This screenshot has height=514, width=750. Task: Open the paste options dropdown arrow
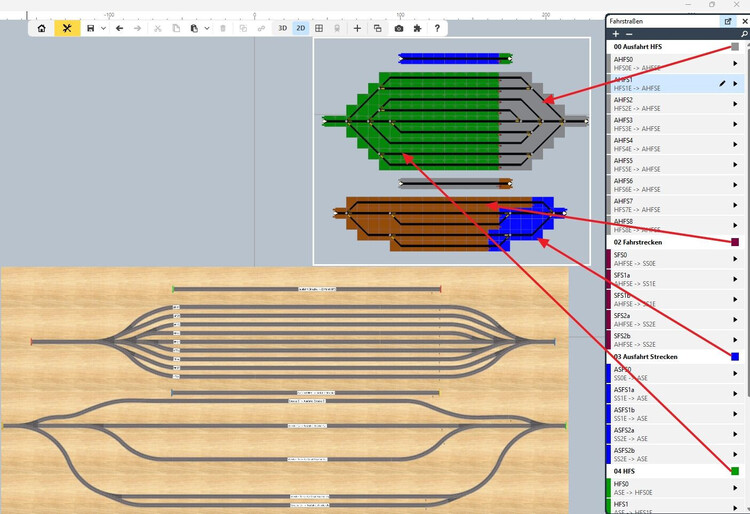[207, 29]
